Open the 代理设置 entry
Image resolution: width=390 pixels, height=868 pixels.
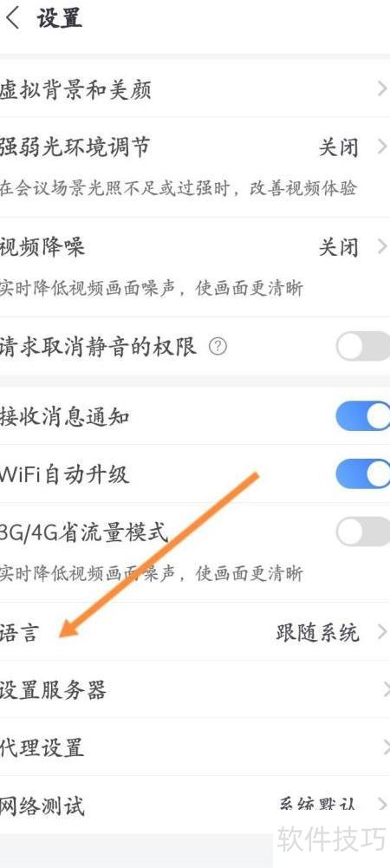195,747
